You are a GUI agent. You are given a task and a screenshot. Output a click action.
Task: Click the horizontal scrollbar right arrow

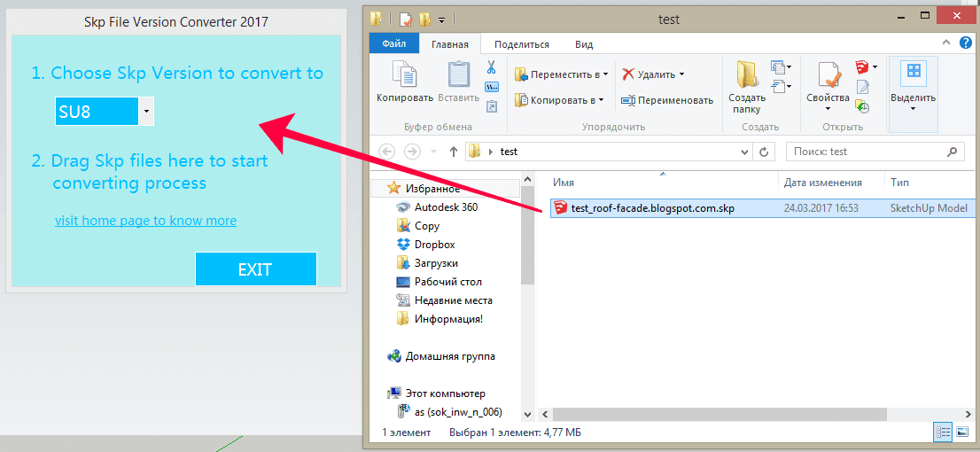coord(968,415)
